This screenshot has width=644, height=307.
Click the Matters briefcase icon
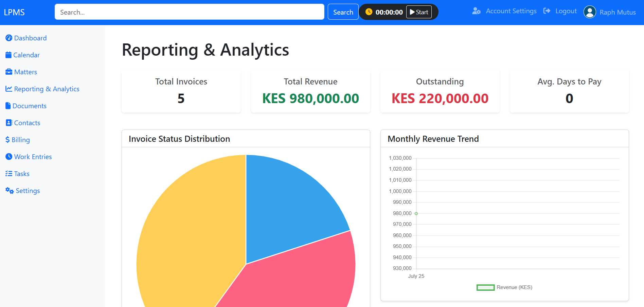(9, 72)
